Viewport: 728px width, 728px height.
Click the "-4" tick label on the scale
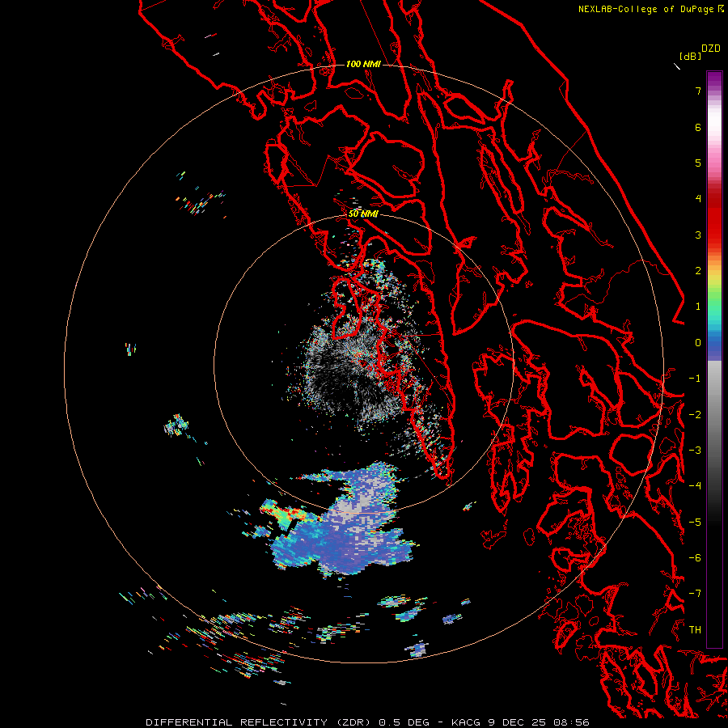click(x=695, y=486)
